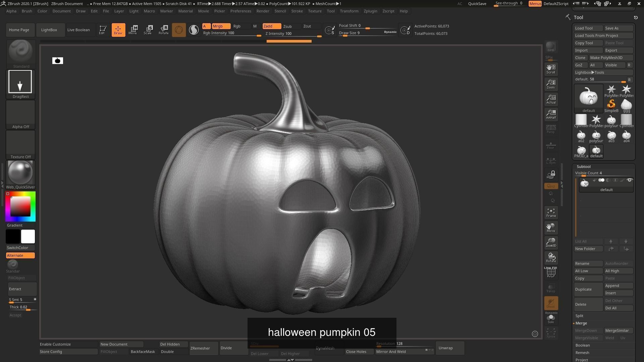Click the Resolution 128 slider
Viewport: 644px width, 362px height.
point(405,344)
